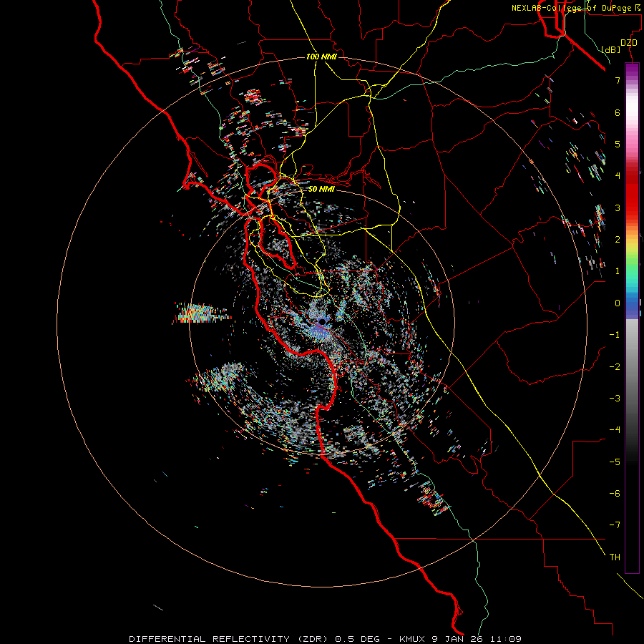Click the vertical ZDR color scale bar
644x644 pixels.
[x=632, y=318]
